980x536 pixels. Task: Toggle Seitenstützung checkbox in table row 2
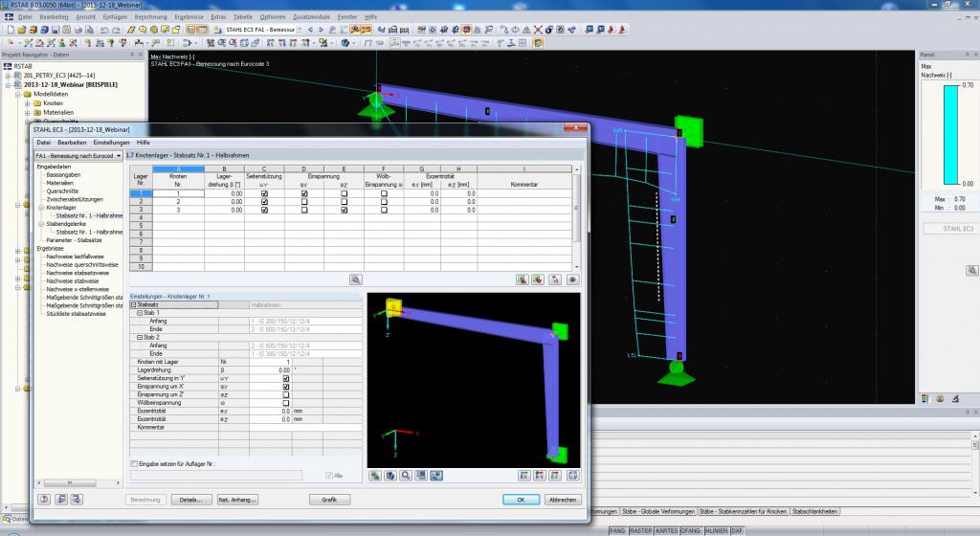point(264,202)
